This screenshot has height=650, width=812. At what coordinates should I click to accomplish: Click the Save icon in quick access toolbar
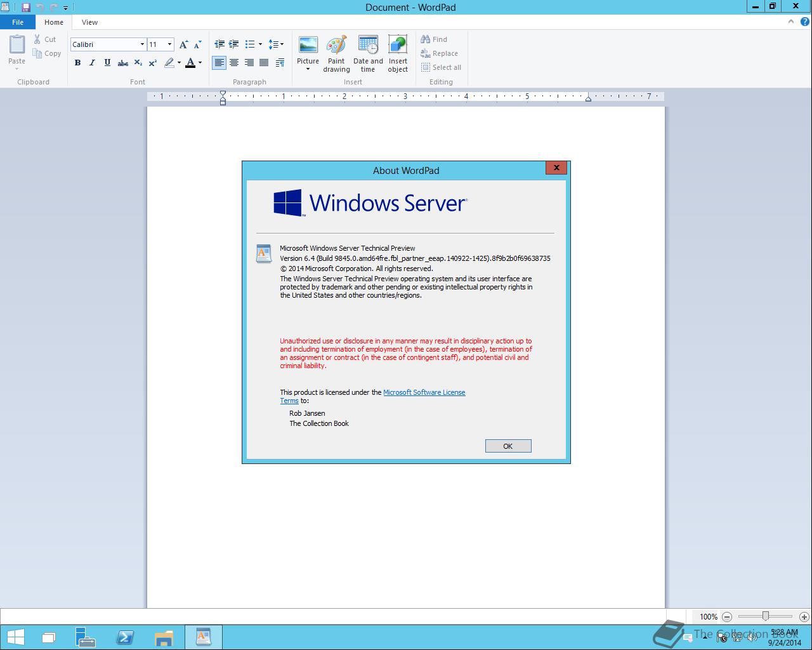pos(26,8)
